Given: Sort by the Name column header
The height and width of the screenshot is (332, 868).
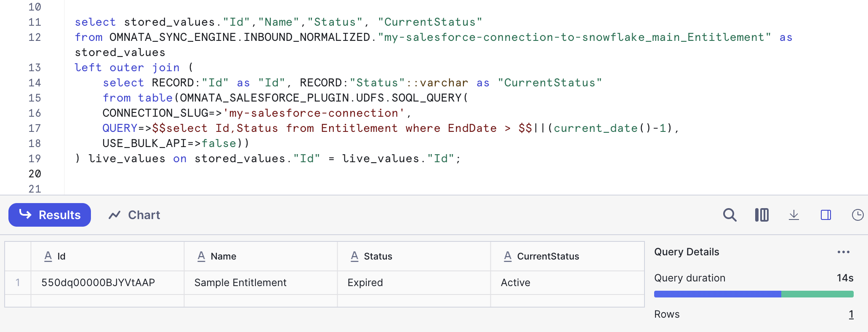Looking at the screenshot, I should (223, 256).
